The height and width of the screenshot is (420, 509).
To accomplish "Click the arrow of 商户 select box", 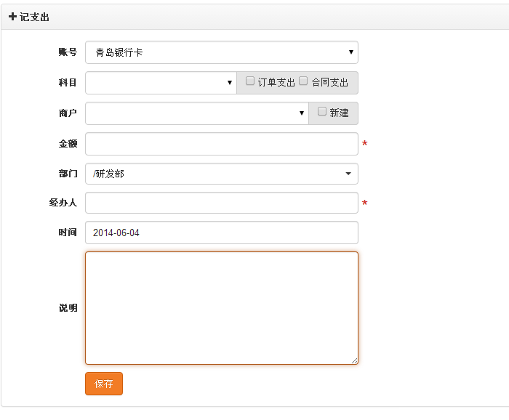I will point(302,113).
